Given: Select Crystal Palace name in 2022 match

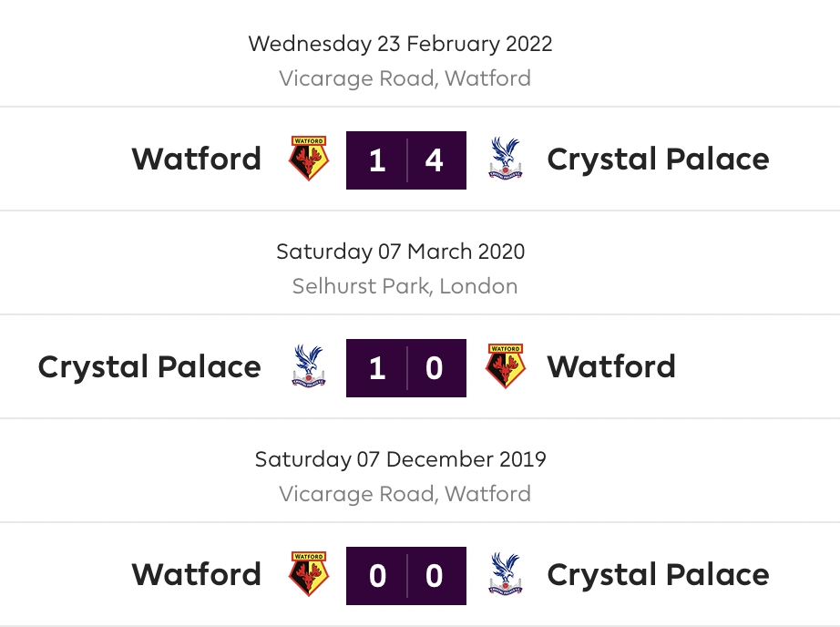Looking at the screenshot, I should tap(658, 159).
